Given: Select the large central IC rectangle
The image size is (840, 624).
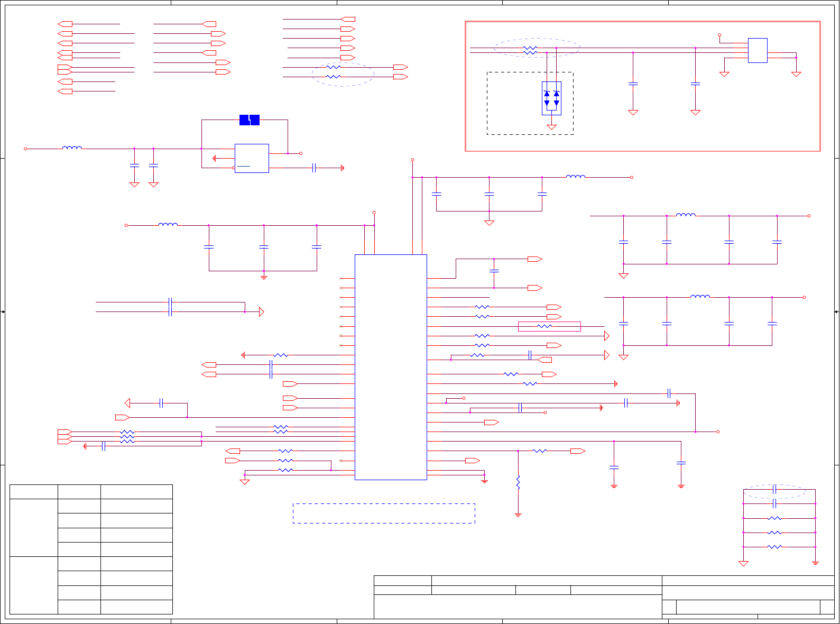Looking at the screenshot, I should (391, 367).
